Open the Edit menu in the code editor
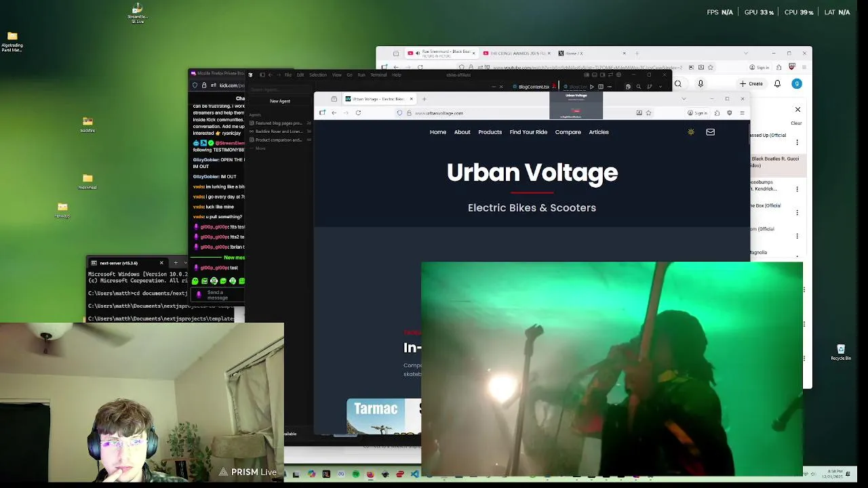The image size is (868, 488). [300, 75]
